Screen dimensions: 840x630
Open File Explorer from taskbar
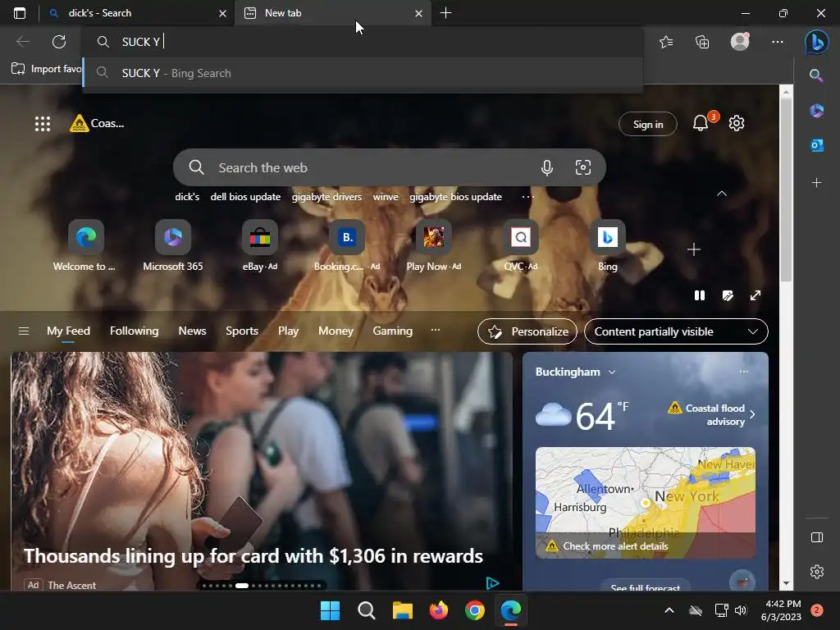(x=402, y=610)
